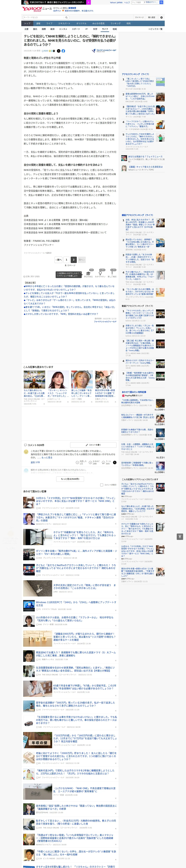Click the Yahoo! JAPAN news logo
Image resolution: width=186 pixels, height=868 pixels.
tap(37, 9)
